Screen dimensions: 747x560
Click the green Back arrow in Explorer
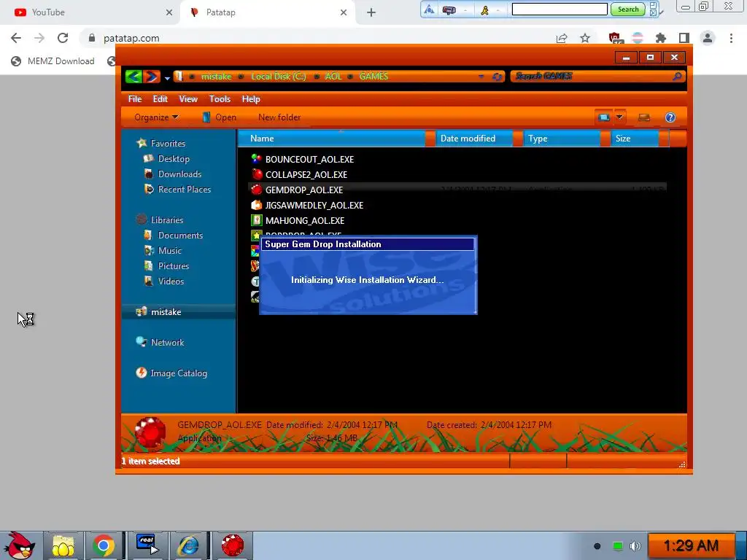134,76
